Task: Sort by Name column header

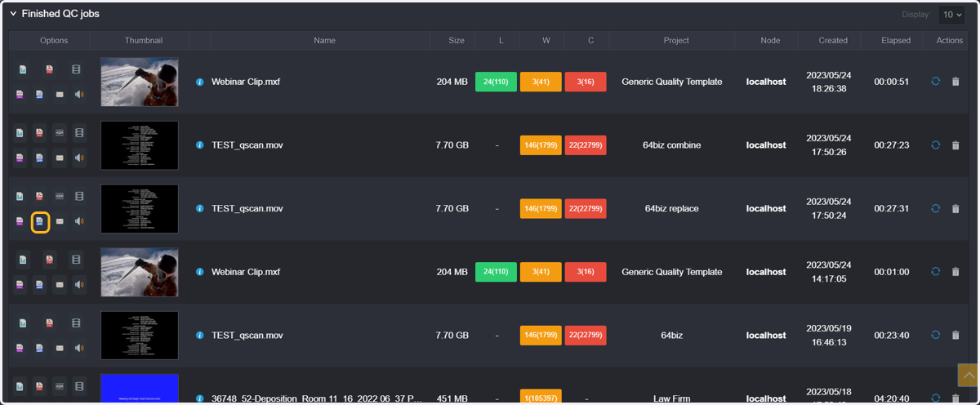Action: tap(324, 40)
